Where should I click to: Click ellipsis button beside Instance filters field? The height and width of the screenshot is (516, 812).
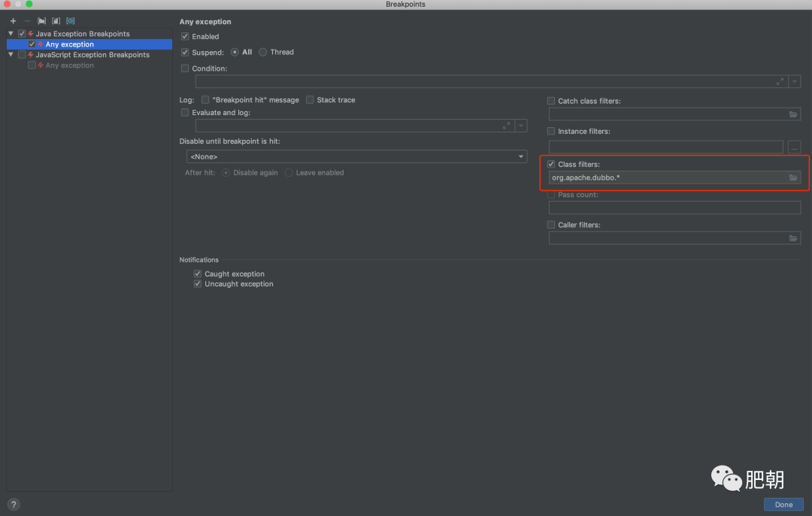[x=794, y=147]
